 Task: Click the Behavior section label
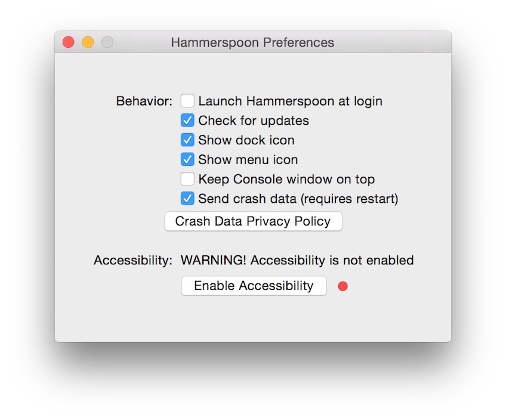coord(144,101)
